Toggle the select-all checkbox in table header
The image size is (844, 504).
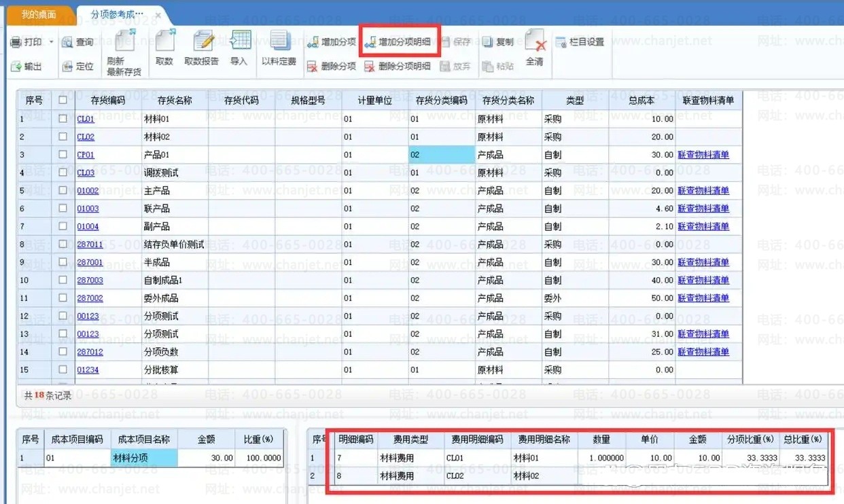click(63, 101)
